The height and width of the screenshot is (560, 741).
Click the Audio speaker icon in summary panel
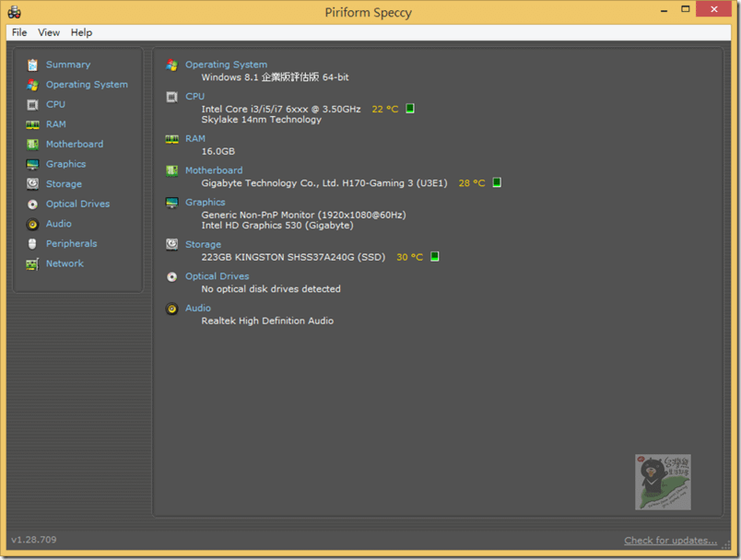172,309
